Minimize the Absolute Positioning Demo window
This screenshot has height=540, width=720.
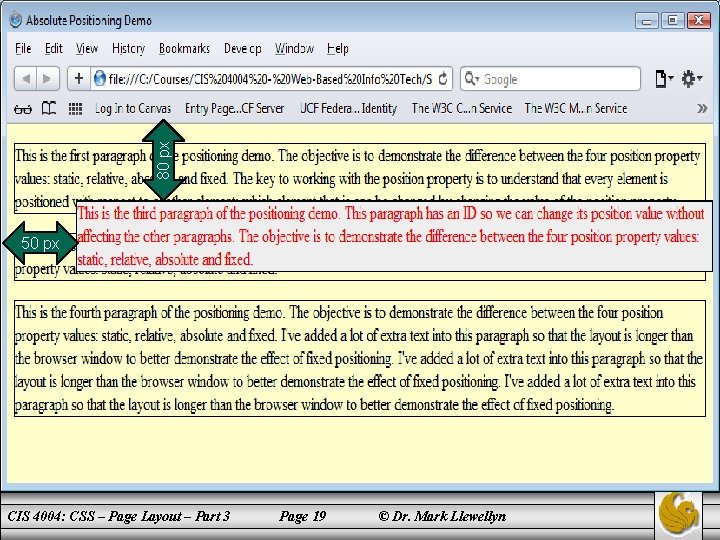click(647, 21)
